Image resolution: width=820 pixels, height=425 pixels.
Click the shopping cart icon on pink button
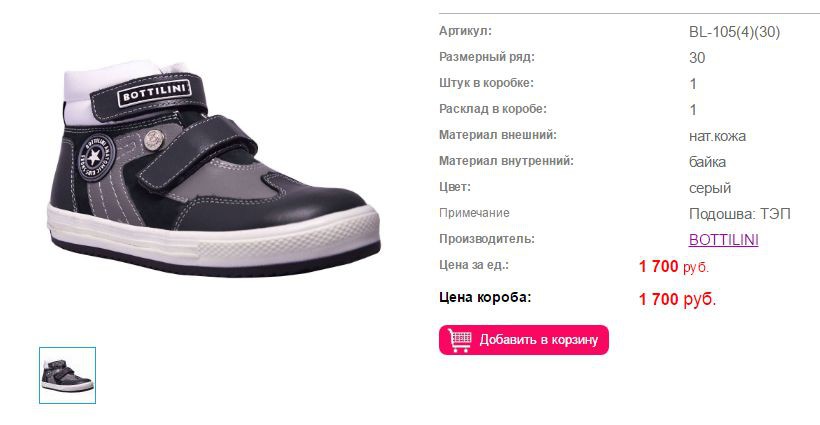[460, 340]
